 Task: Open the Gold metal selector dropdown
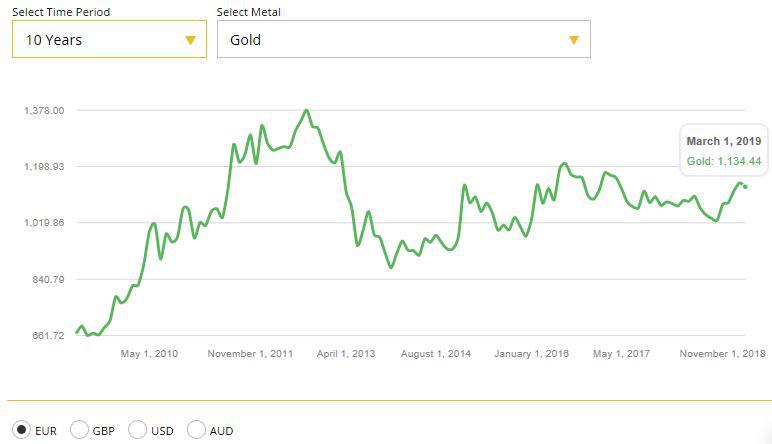point(403,40)
